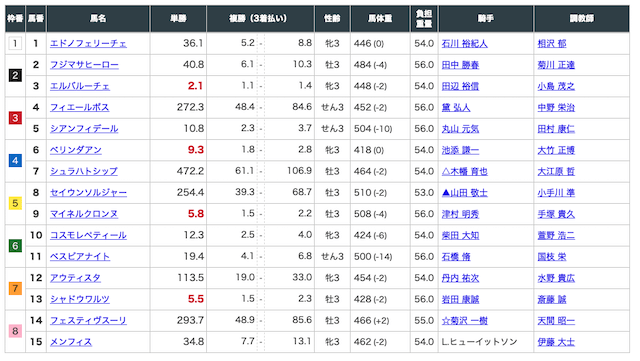640x361 pixels.
Task: Open horse link フジマサヒーロー
Action: point(84,65)
